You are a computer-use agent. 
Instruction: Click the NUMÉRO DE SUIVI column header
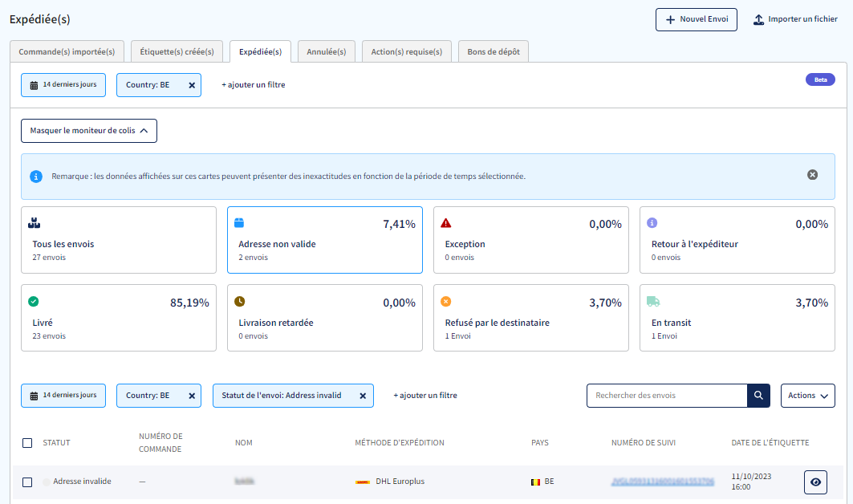(x=644, y=443)
